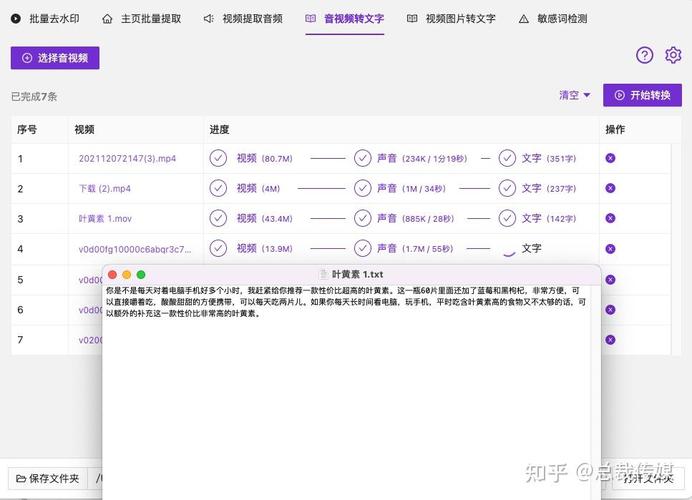The width and height of the screenshot is (692, 500).
Task: Remove row 5 using the X icon
Action: pyautogui.click(x=610, y=279)
